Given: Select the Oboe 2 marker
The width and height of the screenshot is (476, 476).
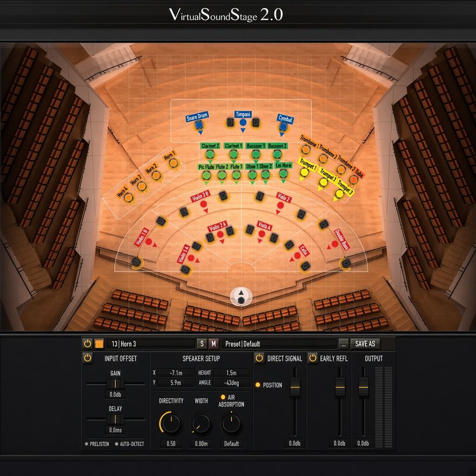Looking at the screenshot, I should tap(265, 175).
